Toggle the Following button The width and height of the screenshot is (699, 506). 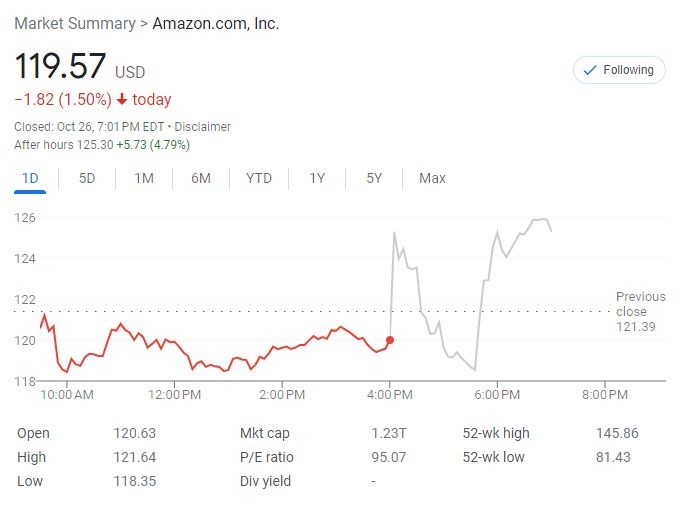point(619,70)
